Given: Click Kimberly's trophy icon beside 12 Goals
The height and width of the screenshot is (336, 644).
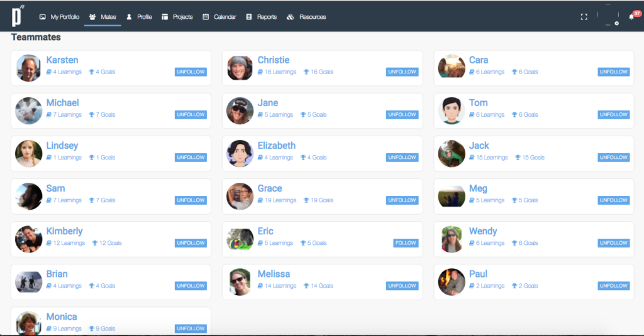Looking at the screenshot, I should pyautogui.click(x=94, y=243).
